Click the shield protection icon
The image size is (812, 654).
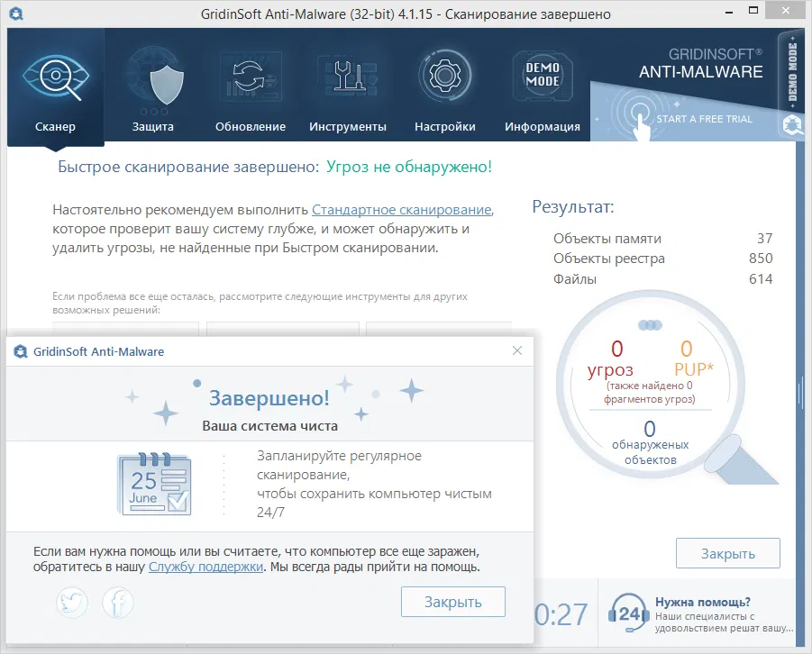click(166, 86)
